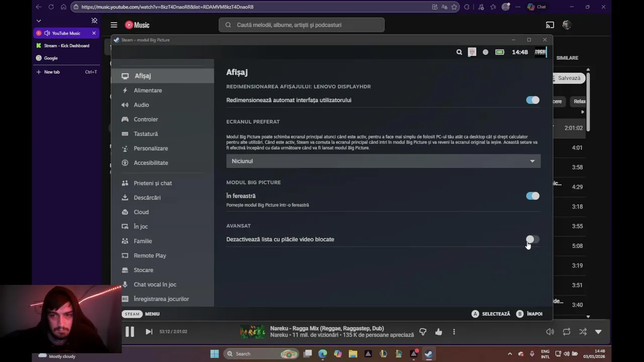Open Cloud settings
Image resolution: width=644 pixels, height=362 pixels.
163,212
